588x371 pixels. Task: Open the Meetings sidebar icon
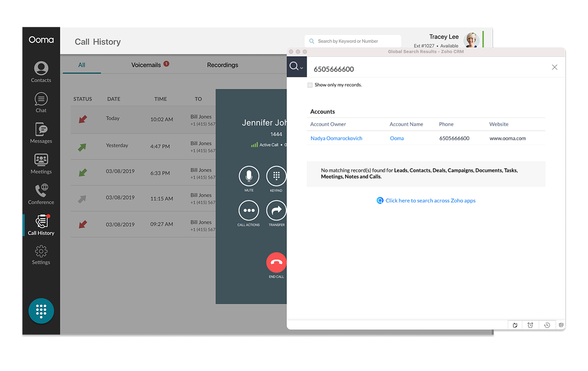[x=41, y=163]
